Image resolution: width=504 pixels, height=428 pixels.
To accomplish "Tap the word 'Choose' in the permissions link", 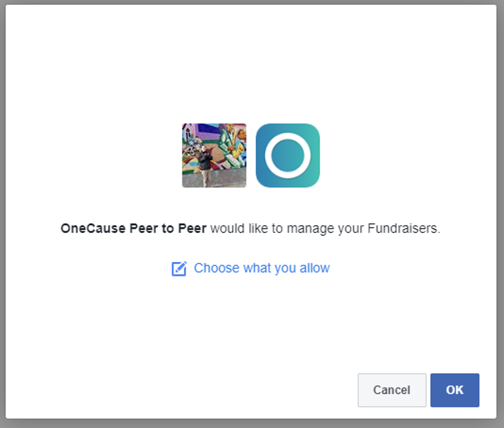I will (216, 268).
